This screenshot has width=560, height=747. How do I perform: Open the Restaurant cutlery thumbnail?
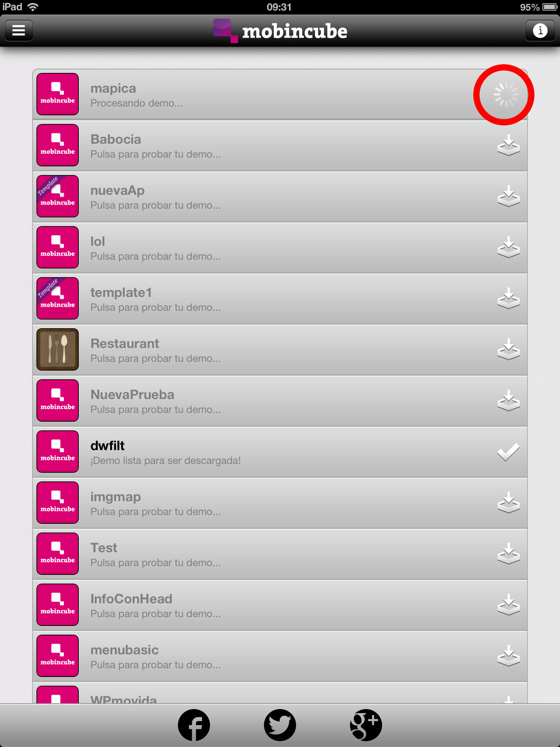click(58, 349)
